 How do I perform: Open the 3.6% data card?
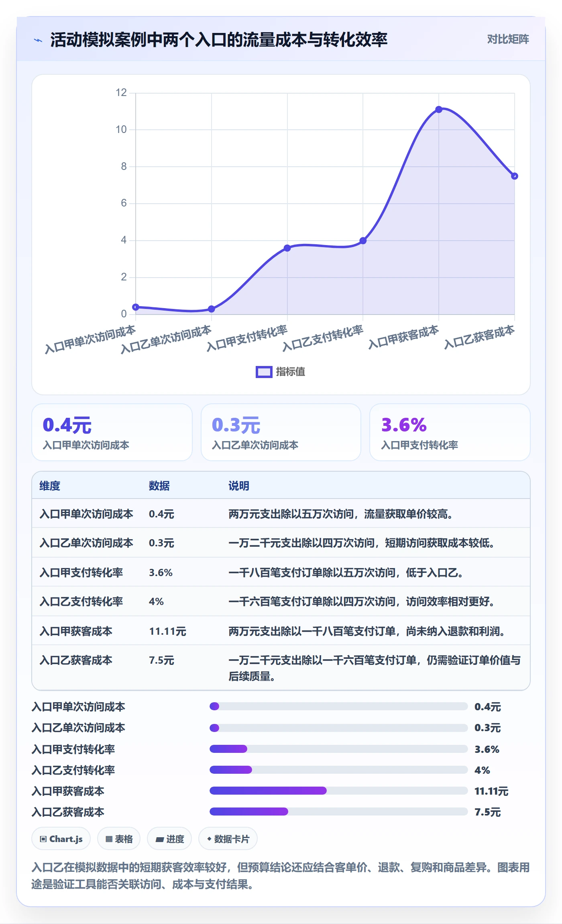(x=450, y=432)
